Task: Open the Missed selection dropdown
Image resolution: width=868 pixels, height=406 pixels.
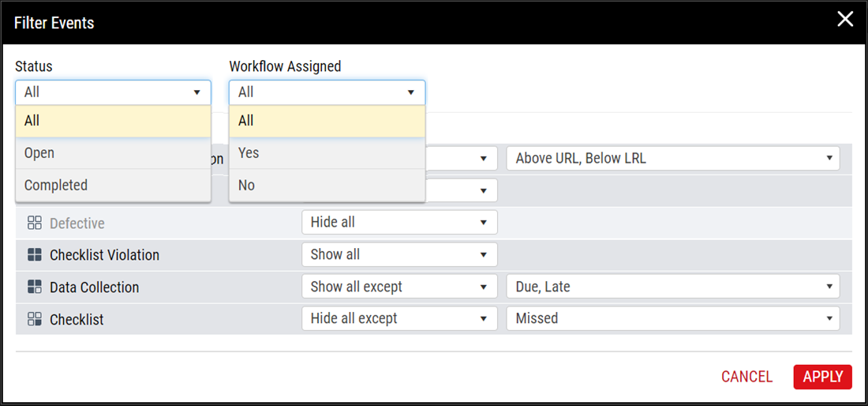Action: [x=673, y=318]
